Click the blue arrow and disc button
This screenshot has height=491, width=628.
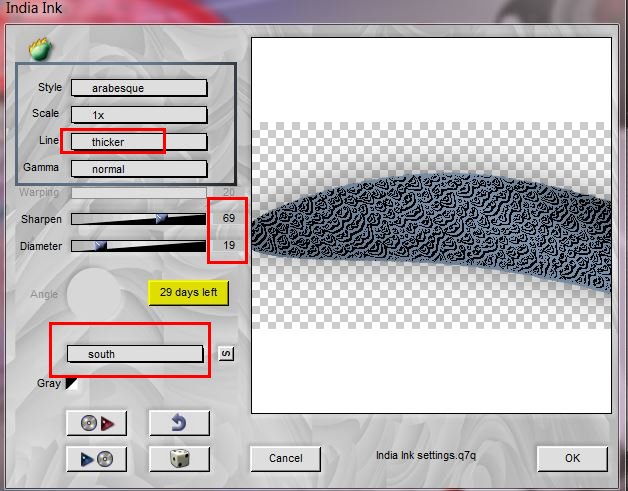tap(97, 459)
